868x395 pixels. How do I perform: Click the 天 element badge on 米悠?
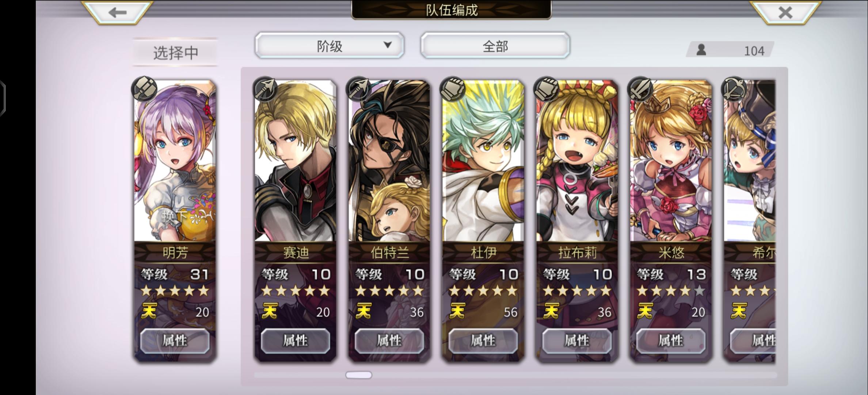click(x=645, y=311)
